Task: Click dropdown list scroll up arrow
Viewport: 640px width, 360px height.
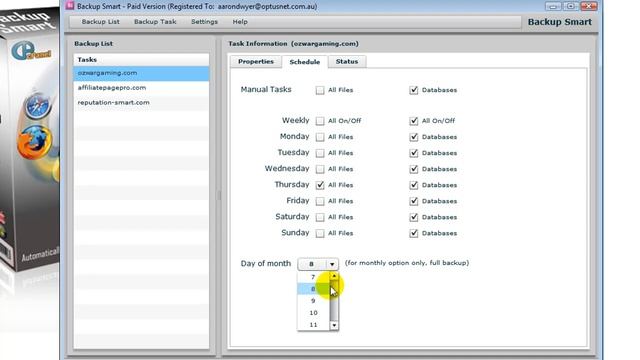Action: click(334, 276)
